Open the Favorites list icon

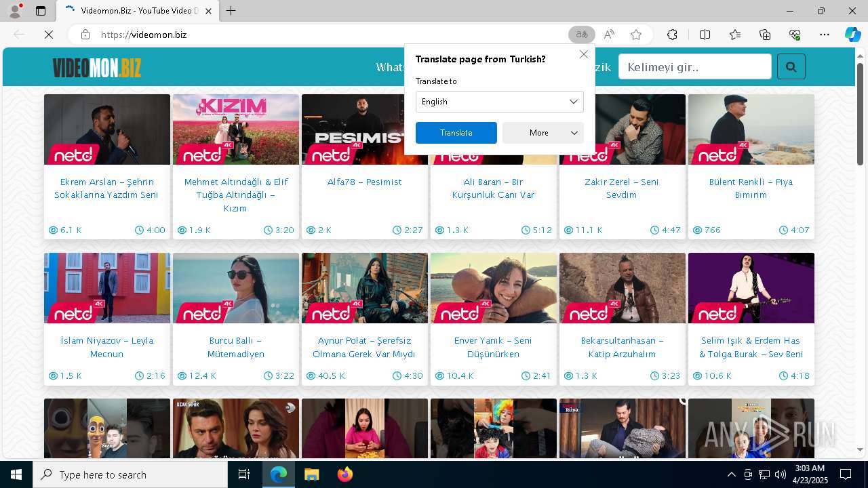click(735, 35)
